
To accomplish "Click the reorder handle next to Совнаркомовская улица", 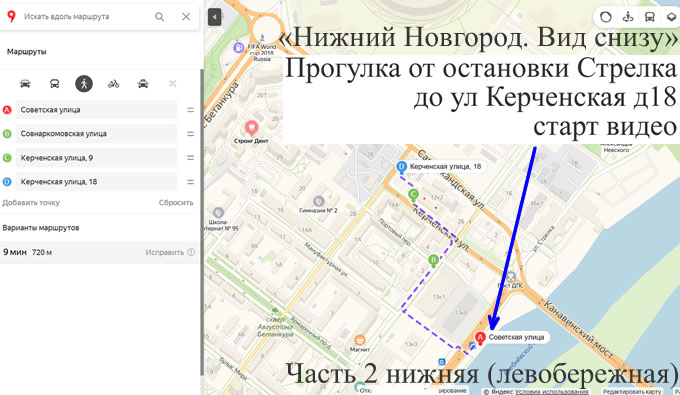I will point(190,134).
